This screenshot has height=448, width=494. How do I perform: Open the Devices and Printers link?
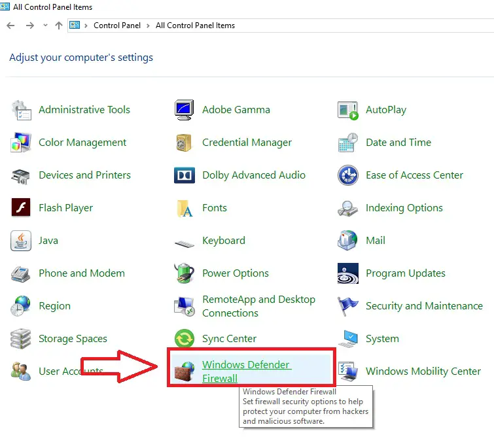[x=84, y=175]
